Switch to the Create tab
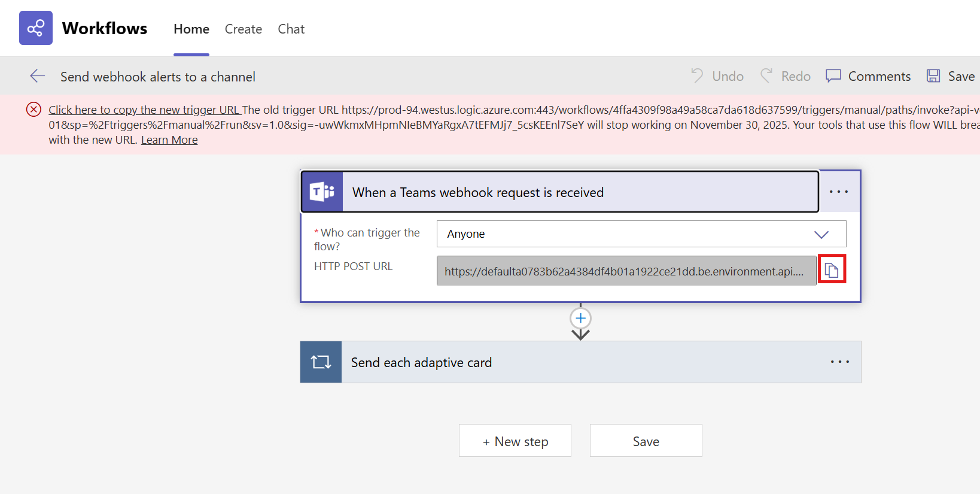This screenshot has width=980, height=494. click(243, 29)
